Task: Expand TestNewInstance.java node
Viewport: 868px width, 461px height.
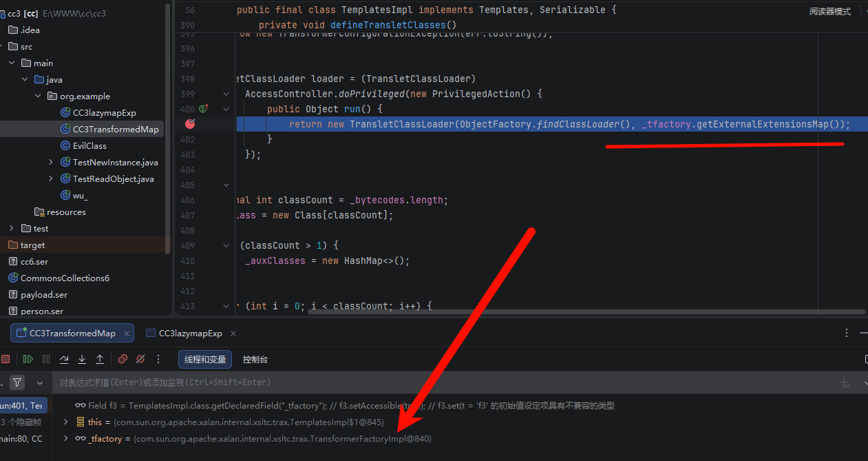Action: pos(51,162)
